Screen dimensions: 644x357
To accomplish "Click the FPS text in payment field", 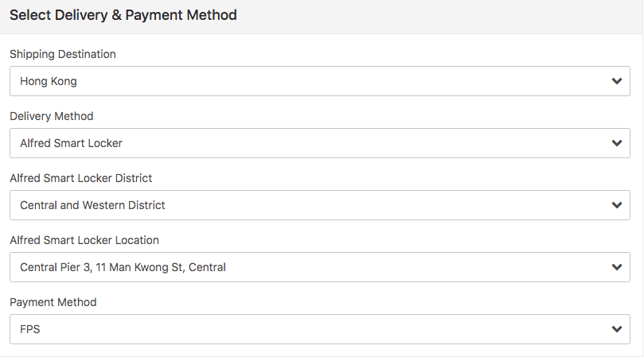I will click(x=30, y=329).
